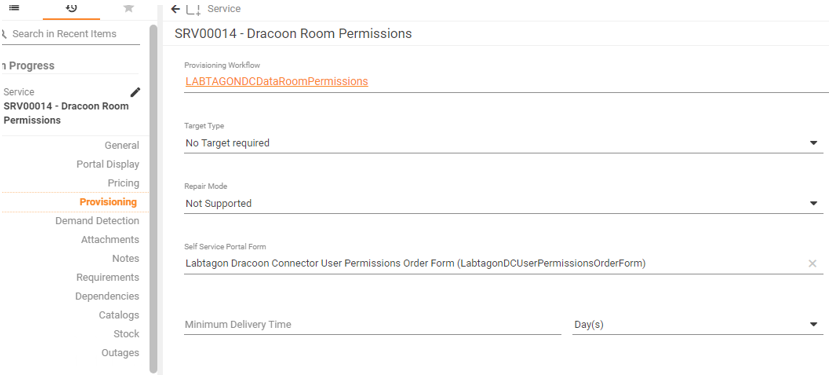Open the Dependencies section
Viewport: 832px width, 379px height.
click(x=107, y=296)
